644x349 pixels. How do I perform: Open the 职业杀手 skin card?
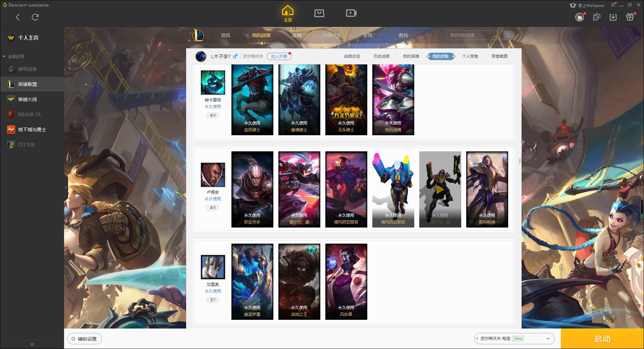(252, 189)
